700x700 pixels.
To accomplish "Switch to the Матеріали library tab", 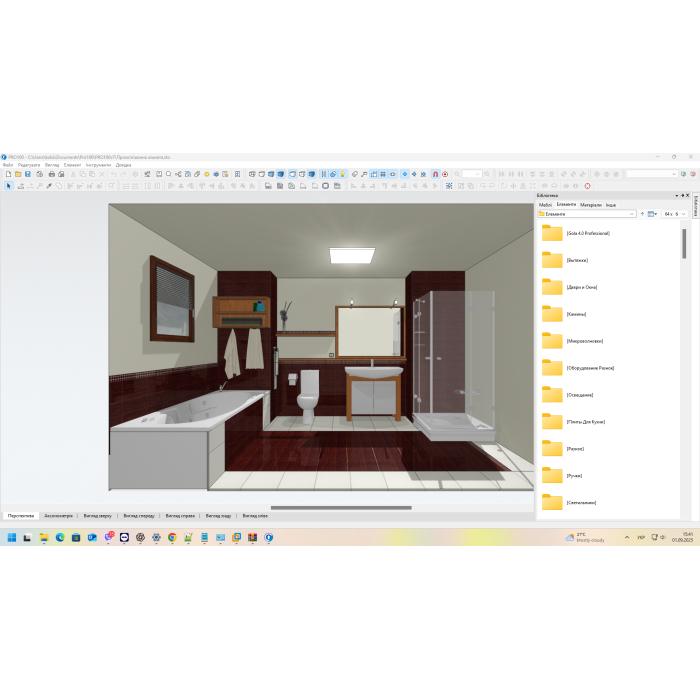I will pos(591,204).
